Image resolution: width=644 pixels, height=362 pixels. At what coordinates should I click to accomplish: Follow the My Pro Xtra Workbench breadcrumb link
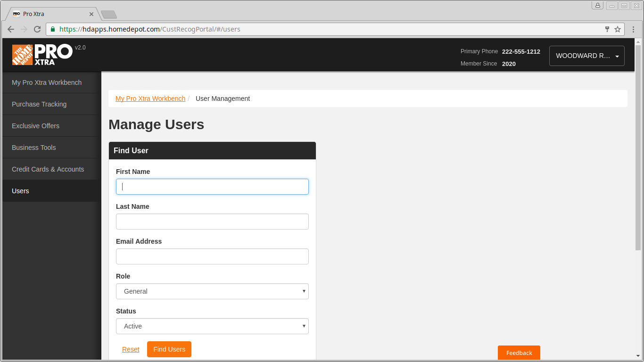click(150, 99)
